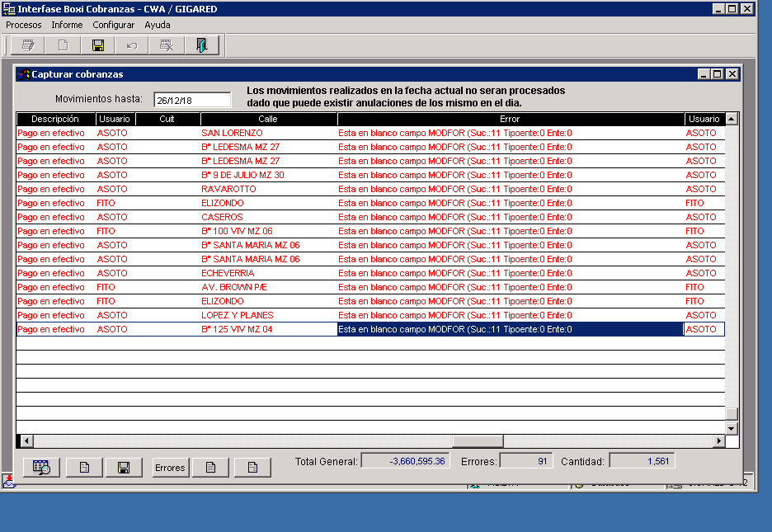Click the grid's vertical scrollbar down arrow
Screen dimensions: 772x532
coord(731,428)
